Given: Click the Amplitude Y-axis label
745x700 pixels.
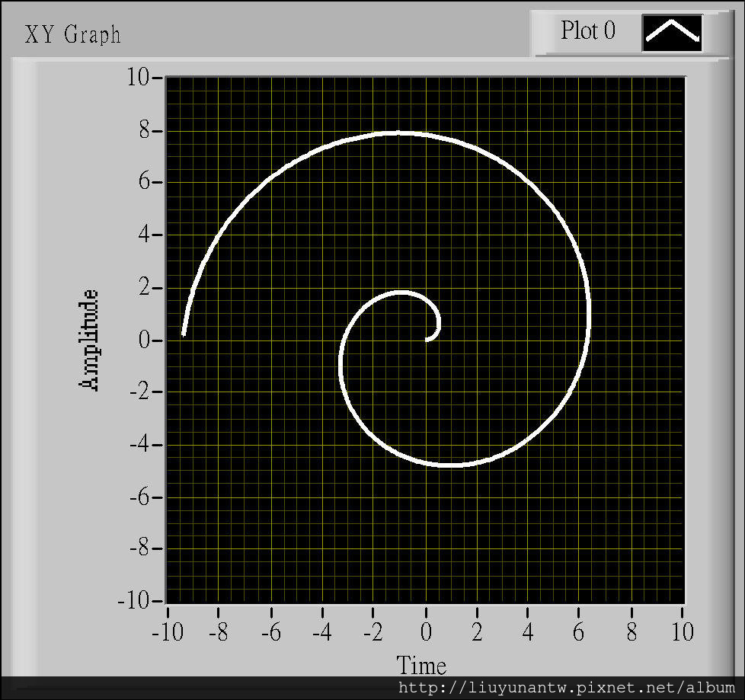Looking at the screenshot, I should tap(88, 340).
